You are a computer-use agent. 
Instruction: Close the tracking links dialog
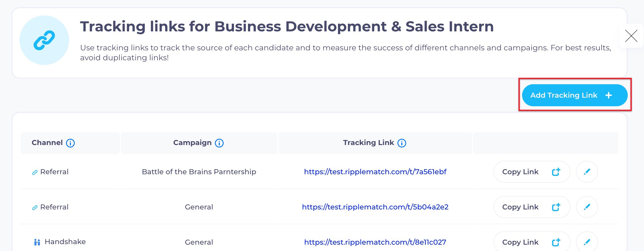coord(631,36)
